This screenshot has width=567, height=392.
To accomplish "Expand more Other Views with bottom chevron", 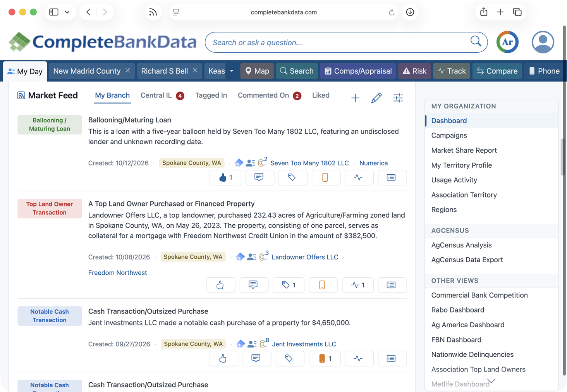I will 491,381.
